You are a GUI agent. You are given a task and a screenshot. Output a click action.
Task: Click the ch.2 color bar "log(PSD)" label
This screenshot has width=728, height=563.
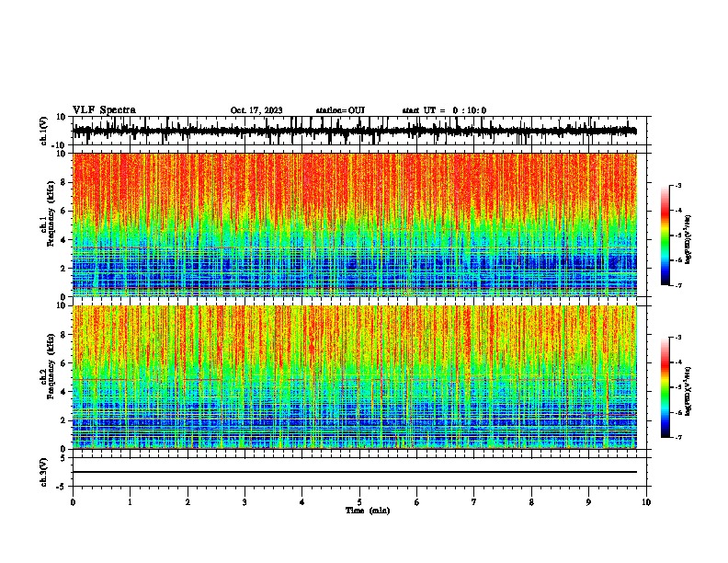point(688,391)
